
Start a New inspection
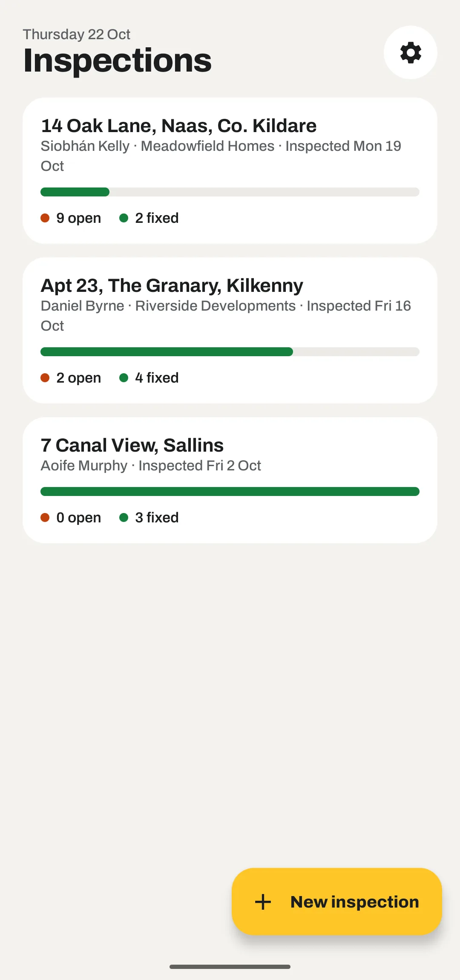[x=336, y=902]
